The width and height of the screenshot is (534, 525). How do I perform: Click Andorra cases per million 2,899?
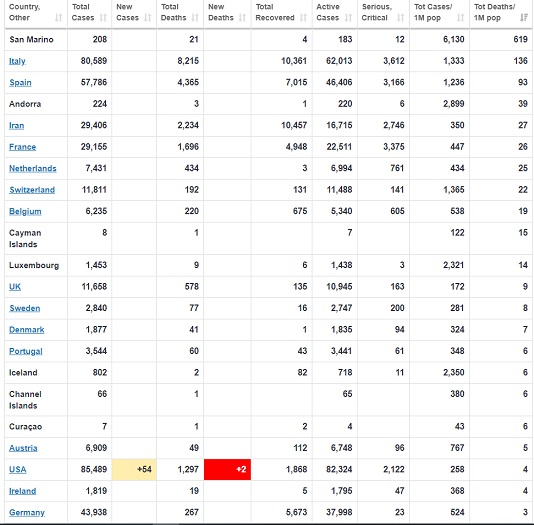coord(454,104)
